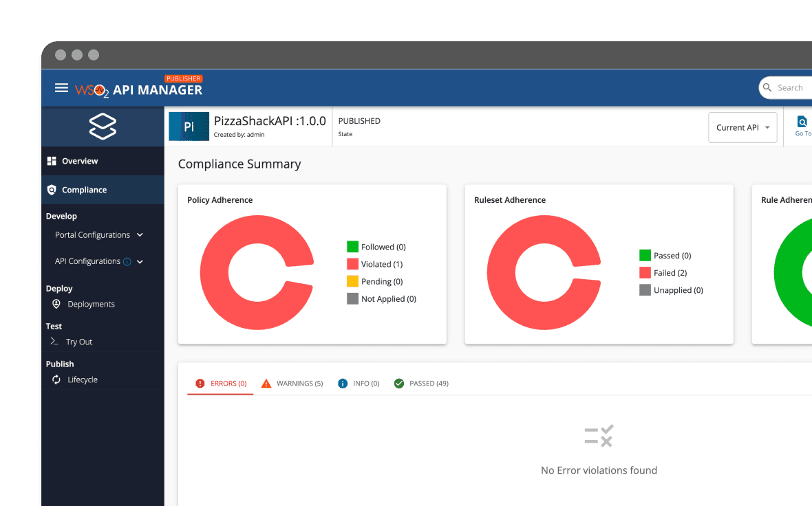This screenshot has width=812, height=506.
Task: Open Overview in the sidebar
Action: (80, 161)
